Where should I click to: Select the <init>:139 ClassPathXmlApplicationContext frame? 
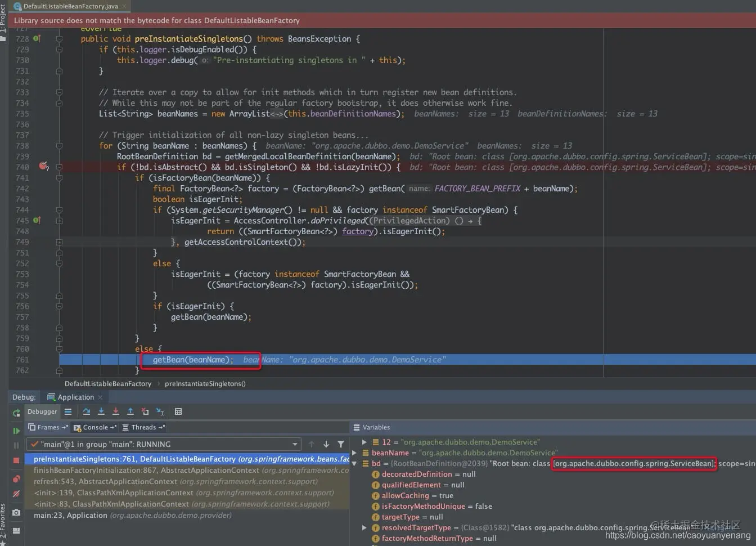click(x=187, y=493)
